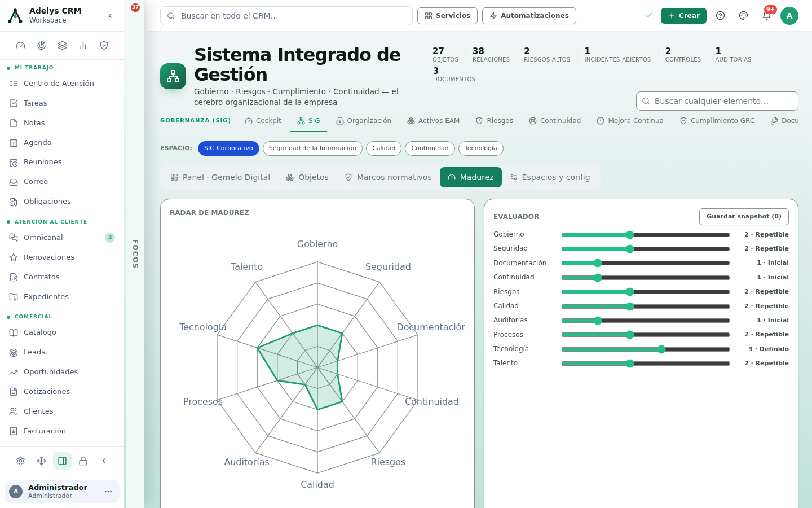Collapse workspace sidebar via top chevron
This screenshot has height=508, width=812.
110,16
